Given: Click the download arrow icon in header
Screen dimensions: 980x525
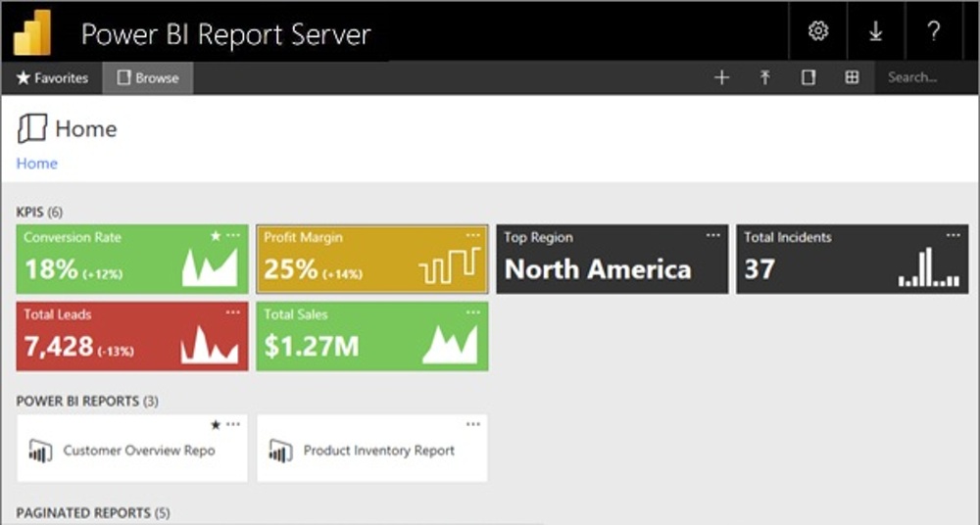Looking at the screenshot, I should (x=875, y=31).
